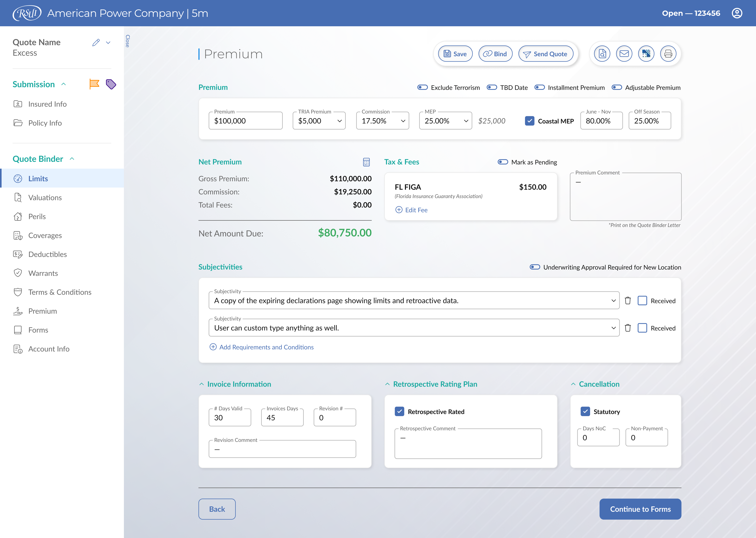Collapse Retrospective Rating Plan section
The width and height of the screenshot is (756, 538).
387,384
